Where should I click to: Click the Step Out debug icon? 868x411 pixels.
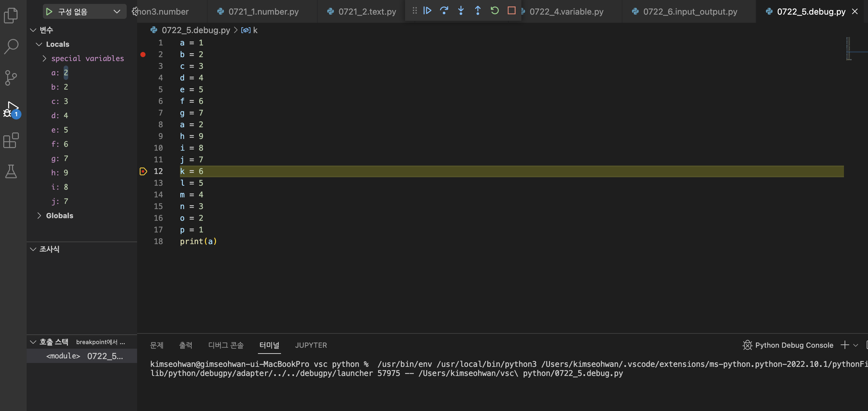click(x=478, y=11)
